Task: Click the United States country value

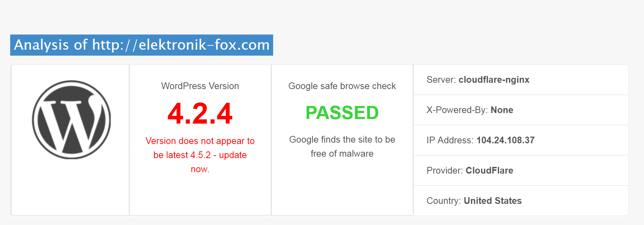Action: coord(492,201)
